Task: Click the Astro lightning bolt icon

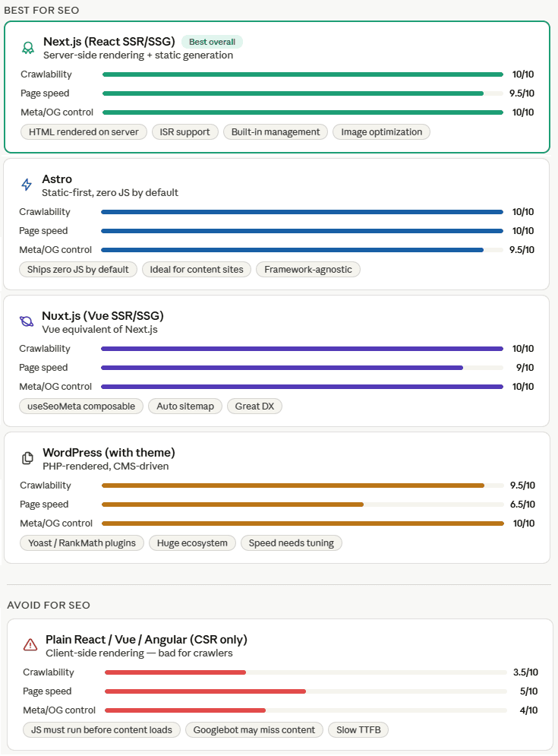Action: pos(27,185)
